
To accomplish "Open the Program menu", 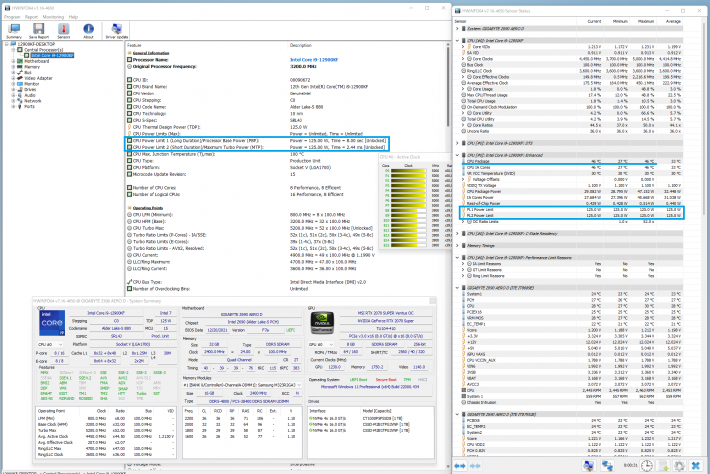I will 12,17.
